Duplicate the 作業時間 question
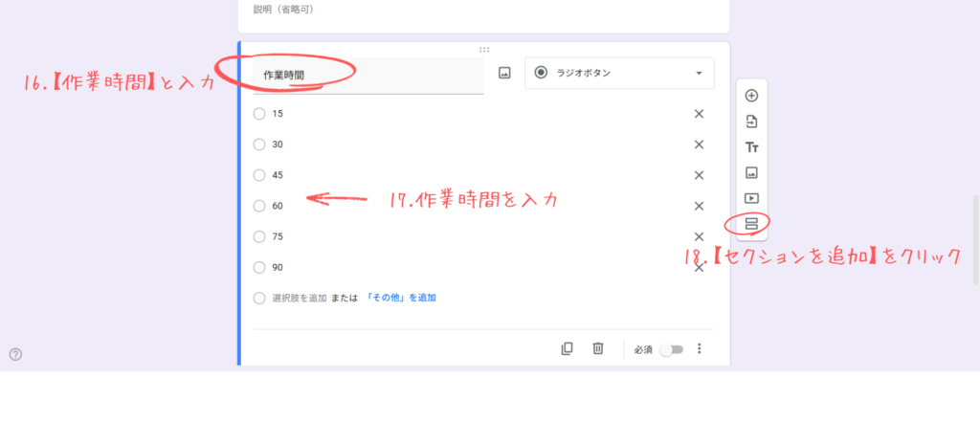This screenshot has width=980, height=444. coord(567,348)
